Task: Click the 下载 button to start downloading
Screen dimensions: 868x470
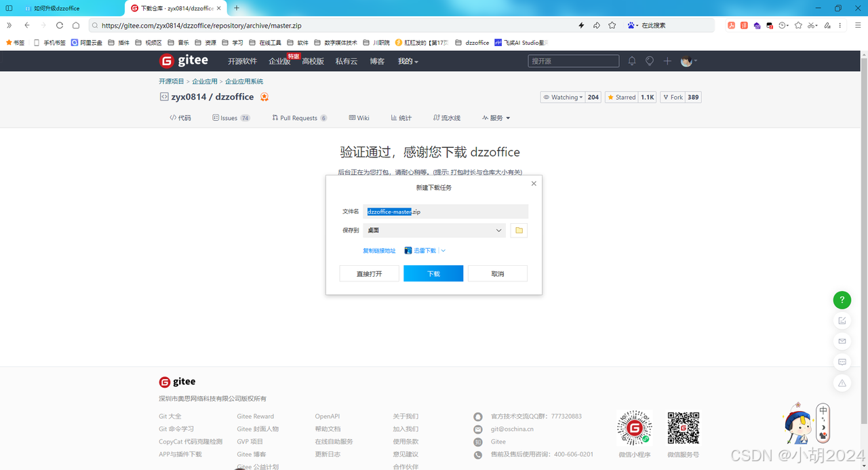Action: (x=433, y=273)
